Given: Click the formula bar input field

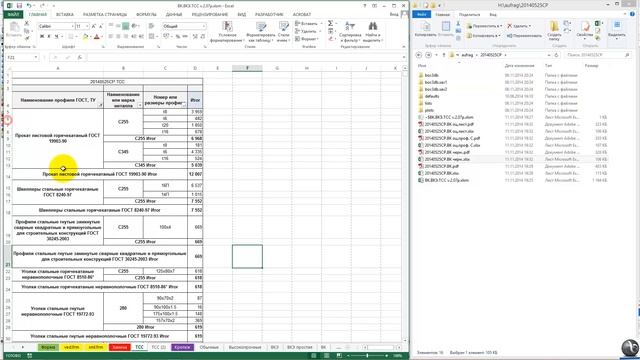Looking at the screenshot, I should pos(244,58).
